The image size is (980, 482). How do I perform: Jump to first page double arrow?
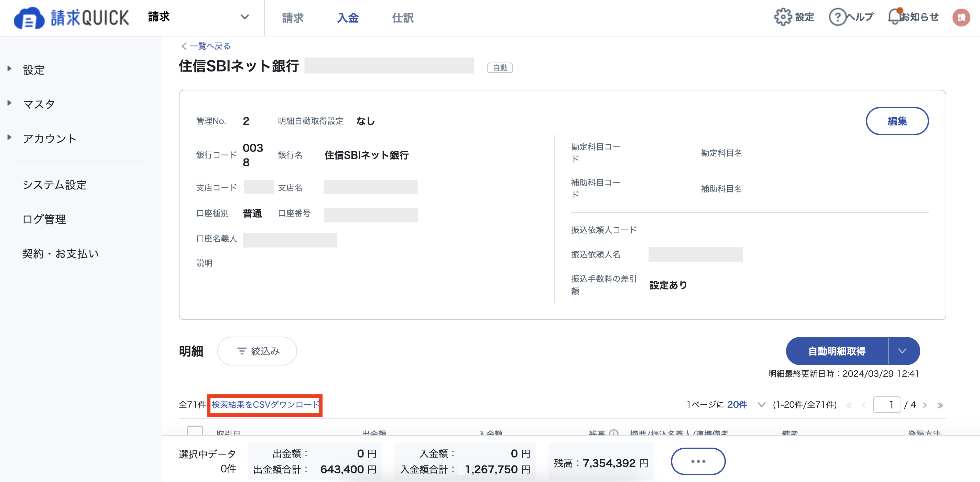(849, 405)
